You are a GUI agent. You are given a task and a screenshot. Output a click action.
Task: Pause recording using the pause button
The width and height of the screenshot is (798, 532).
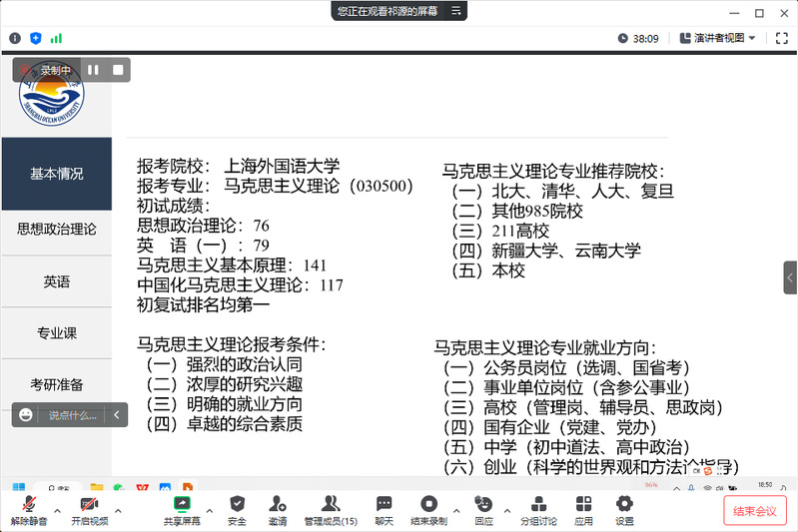[x=93, y=70]
